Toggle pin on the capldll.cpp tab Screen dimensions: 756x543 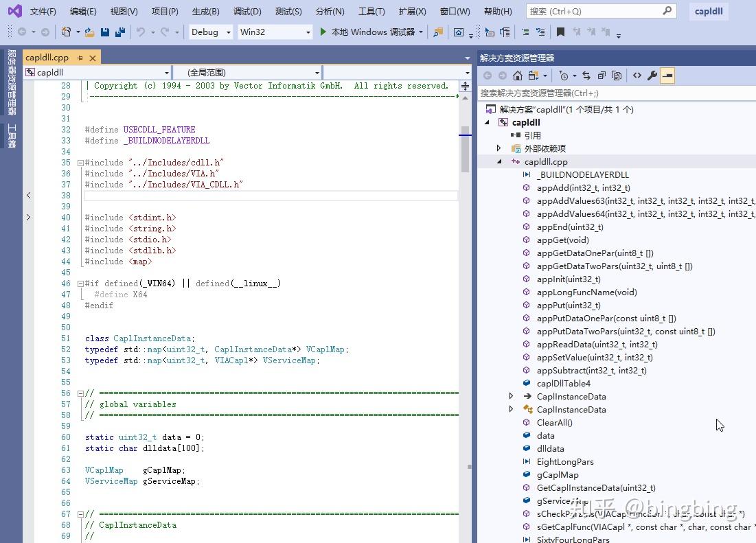(80, 58)
